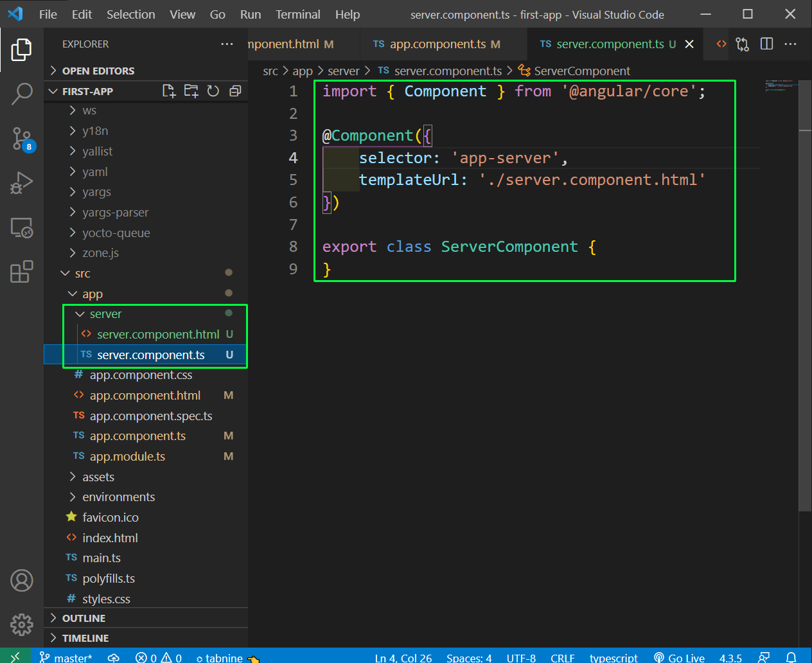Open app.component.spec.ts file

[x=146, y=416]
